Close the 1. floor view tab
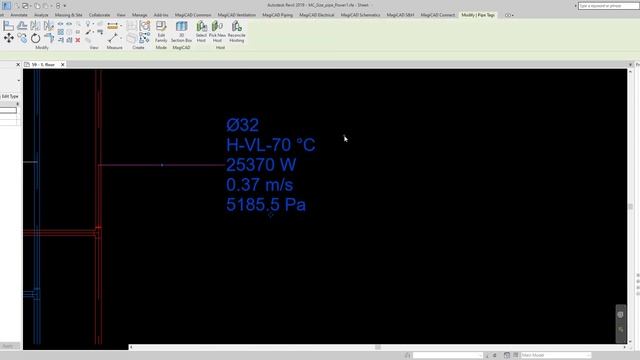The height and width of the screenshot is (360, 640). 63,64
